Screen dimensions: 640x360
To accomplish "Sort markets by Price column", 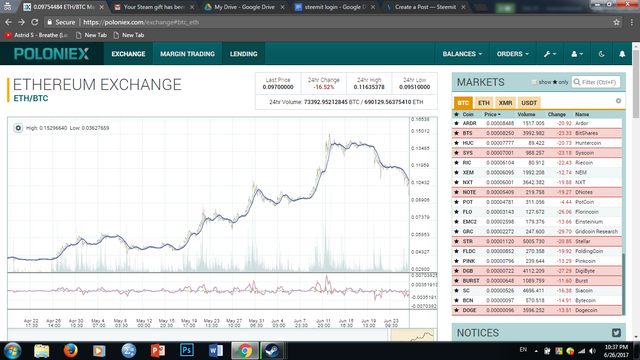I will 492,114.
